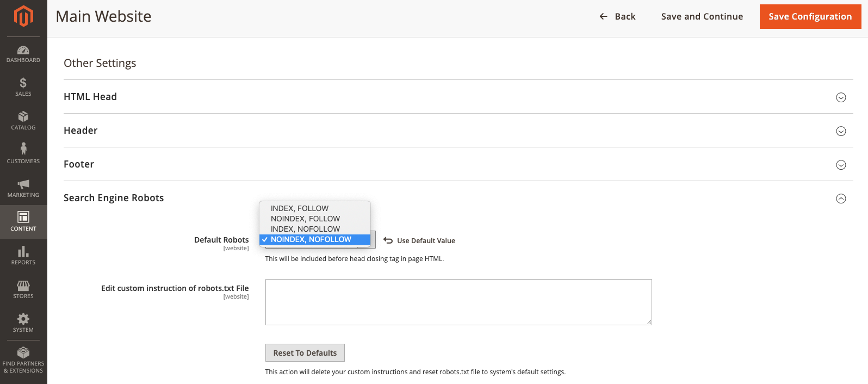
Task: Click the Save Configuration button
Action: click(810, 16)
